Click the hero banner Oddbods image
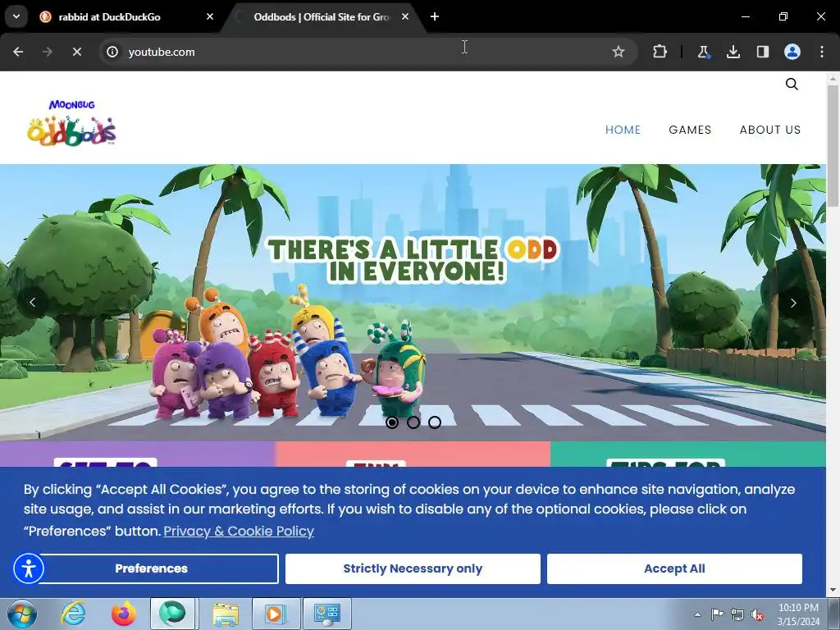The width and height of the screenshot is (840, 630). coord(413,303)
